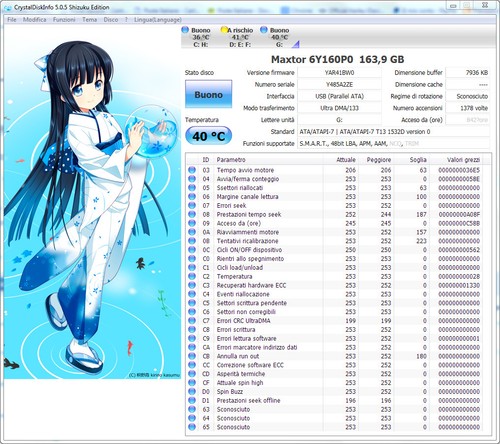Click status icon of Cicli load/unload row

192,267
